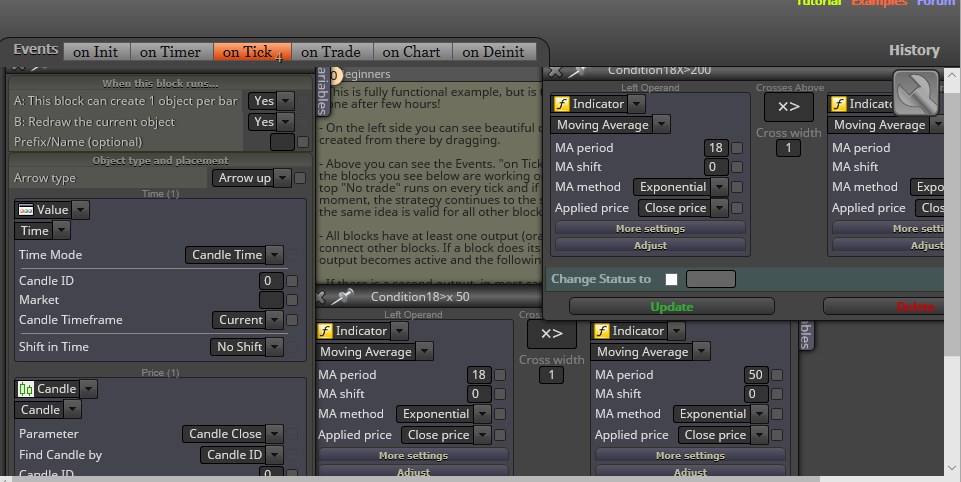Click left operand Indicator function icon in Condition18X>200
The height and width of the screenshot is (482, 961).
click(x=562, y=104)
